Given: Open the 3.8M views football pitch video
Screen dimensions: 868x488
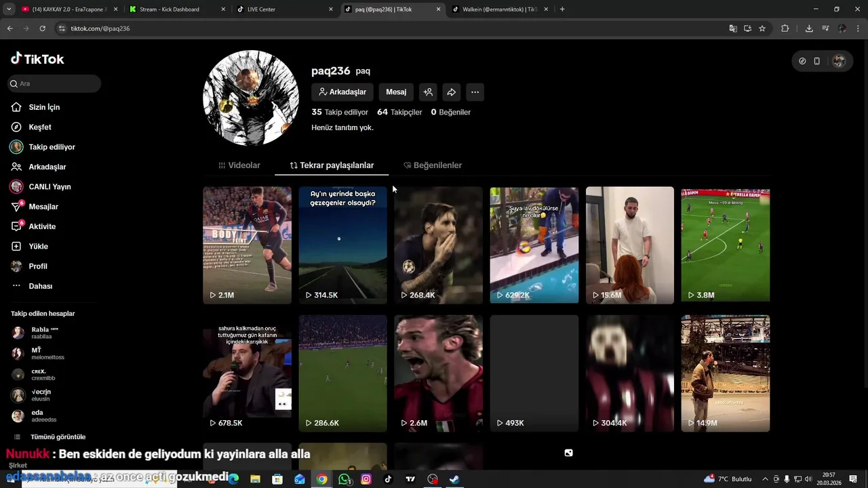Looking at the screenshot, I should pos(726,245).
